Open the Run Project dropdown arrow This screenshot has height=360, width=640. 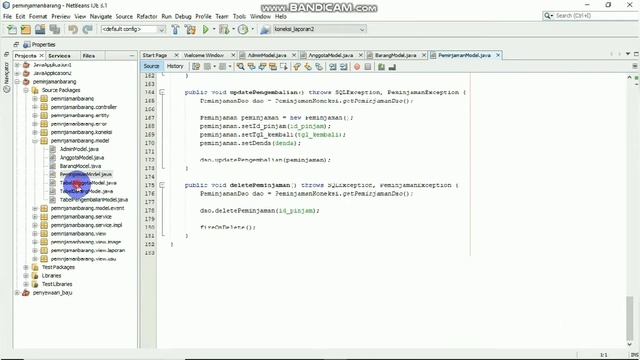point(214,29)
